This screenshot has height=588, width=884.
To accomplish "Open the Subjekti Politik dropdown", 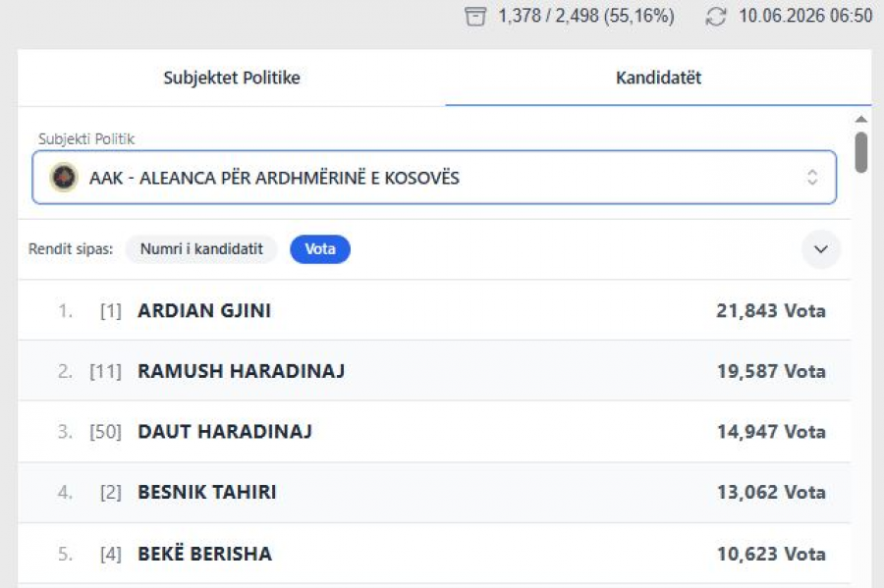I will click(434, 178).
